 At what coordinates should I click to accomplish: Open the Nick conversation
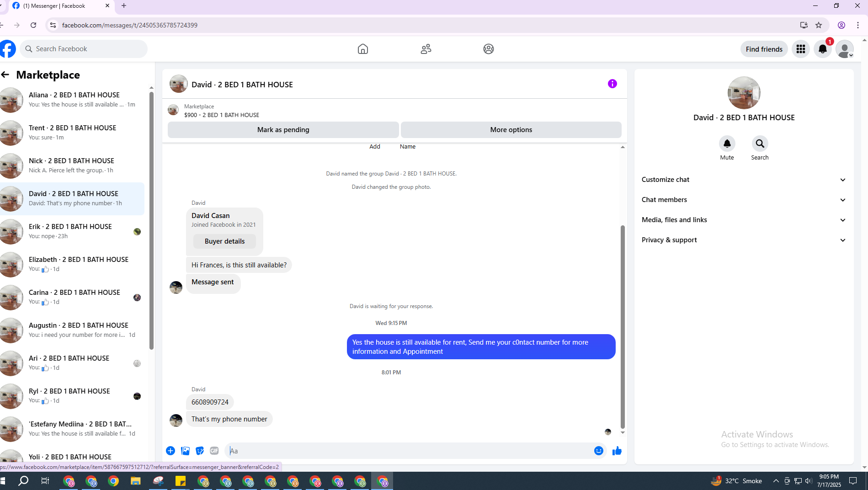73,165
